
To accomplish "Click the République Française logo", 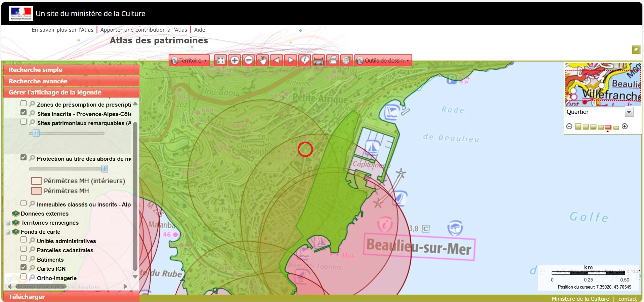I will (21, 13).
